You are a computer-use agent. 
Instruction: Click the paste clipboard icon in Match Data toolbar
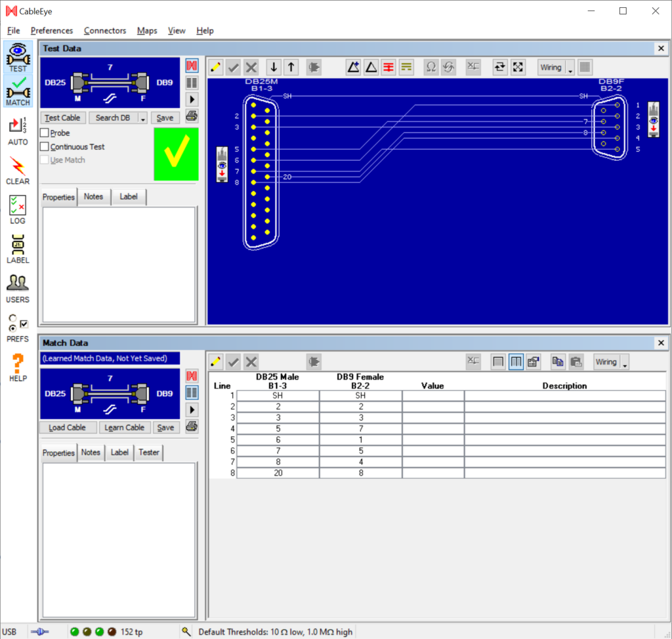(x=576, y=361)
